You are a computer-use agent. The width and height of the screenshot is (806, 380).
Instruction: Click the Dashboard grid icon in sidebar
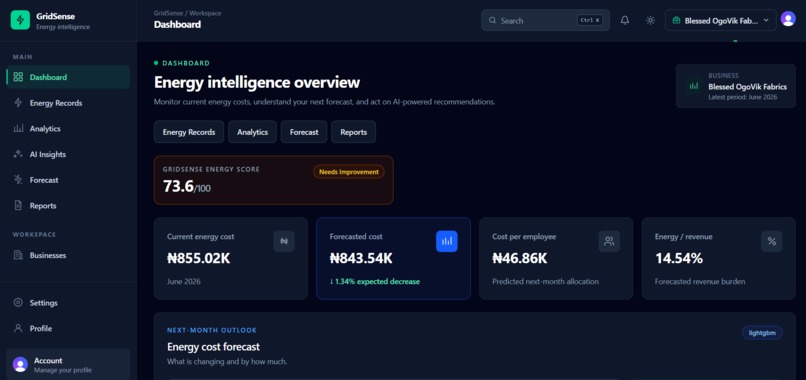coord(18,77)
